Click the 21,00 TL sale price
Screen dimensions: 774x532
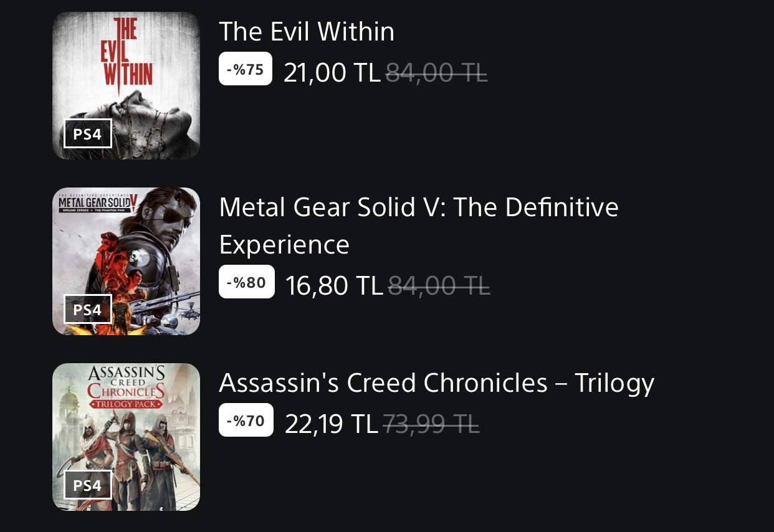point(332,73)
